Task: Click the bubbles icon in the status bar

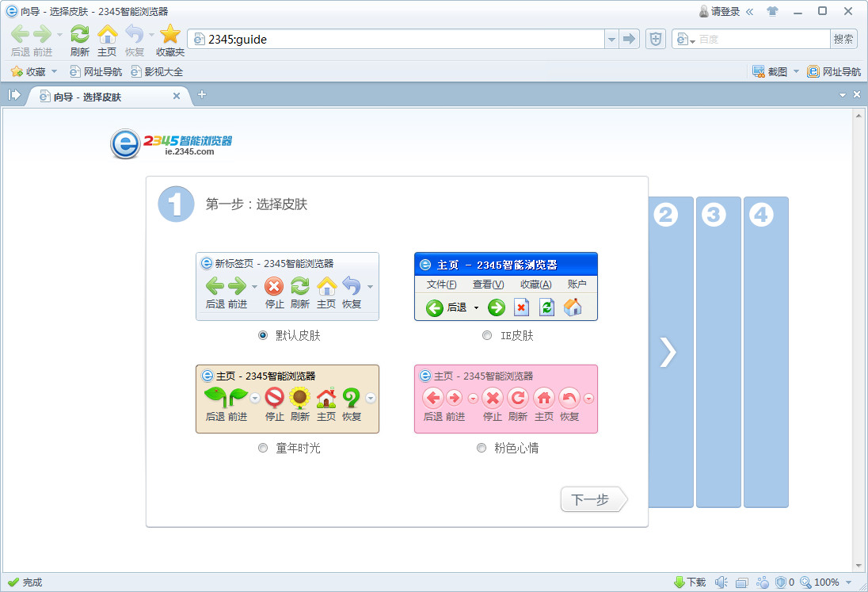Action: 763,582
